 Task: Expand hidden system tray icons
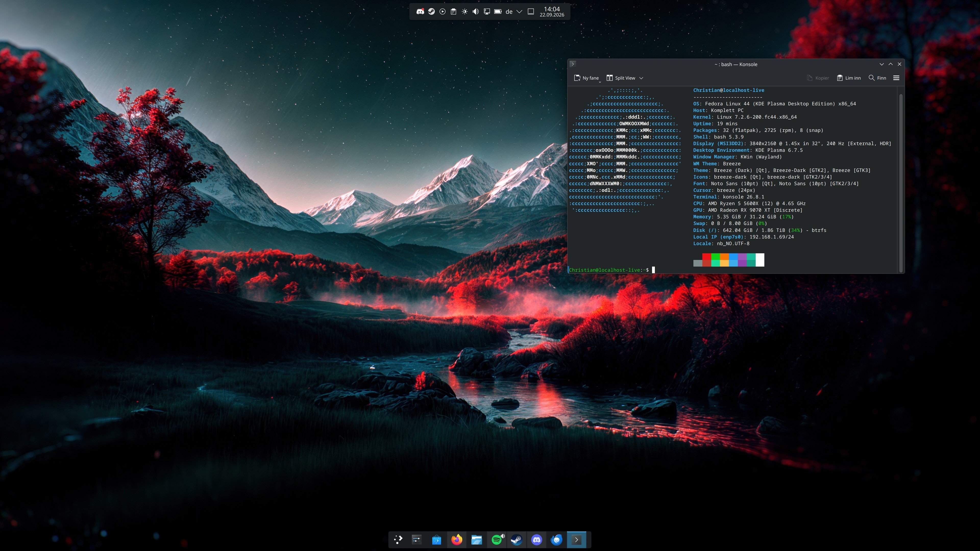click(x=519, y=11)
